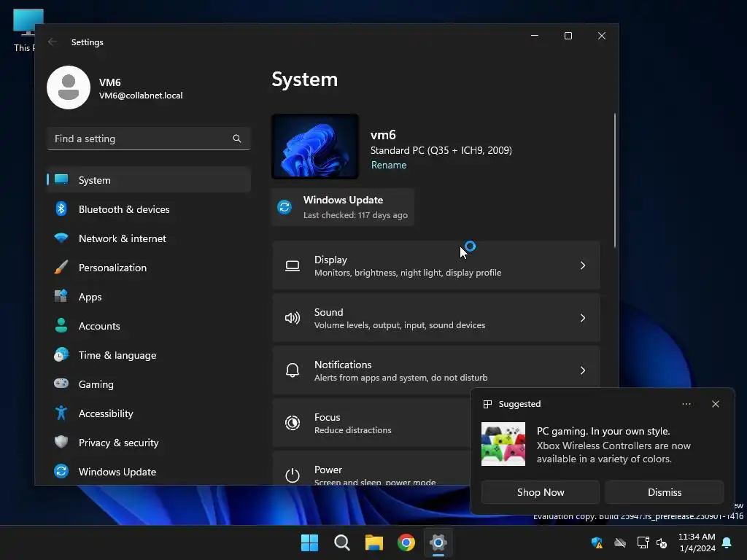Open the Windows Start menu
This screenshot has width=747, height=560.
(x=309, y=542)
